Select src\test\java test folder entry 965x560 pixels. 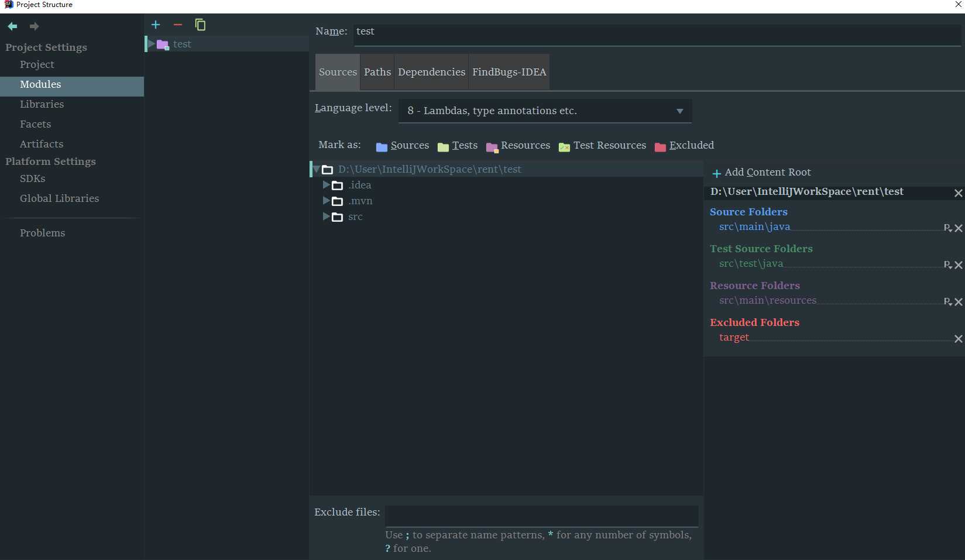click(x=751, y=264)
